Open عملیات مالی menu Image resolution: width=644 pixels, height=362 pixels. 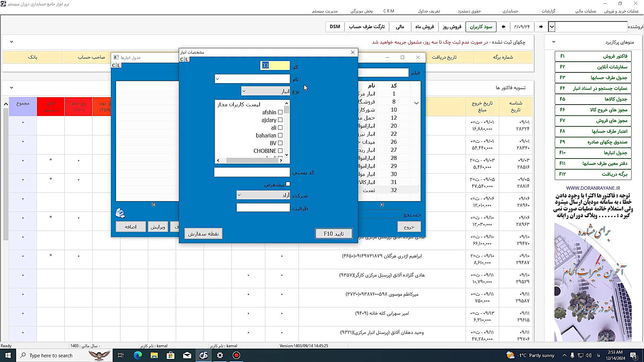pyautogui.click(x=586, y=11)
